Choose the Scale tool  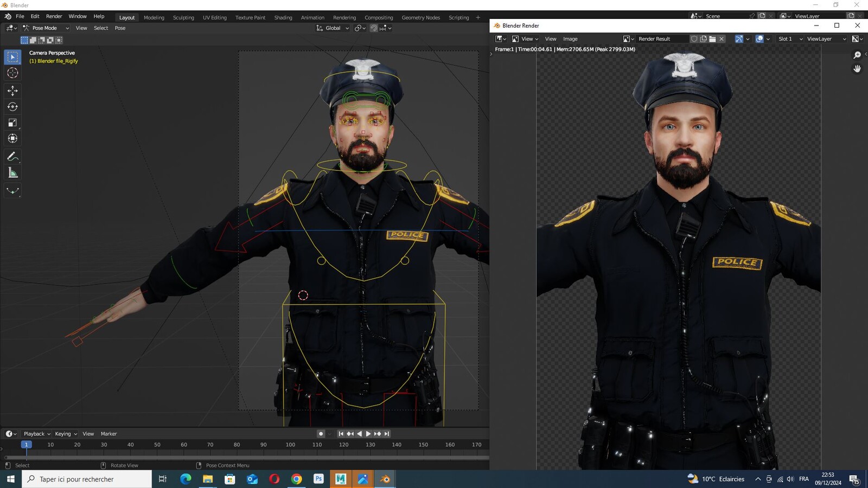tap(12, 123)
